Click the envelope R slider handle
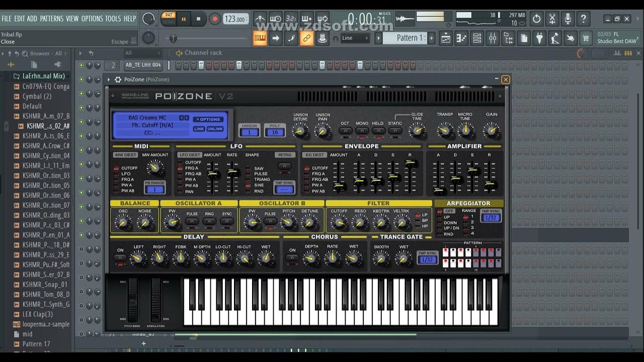 pos(411,163)
